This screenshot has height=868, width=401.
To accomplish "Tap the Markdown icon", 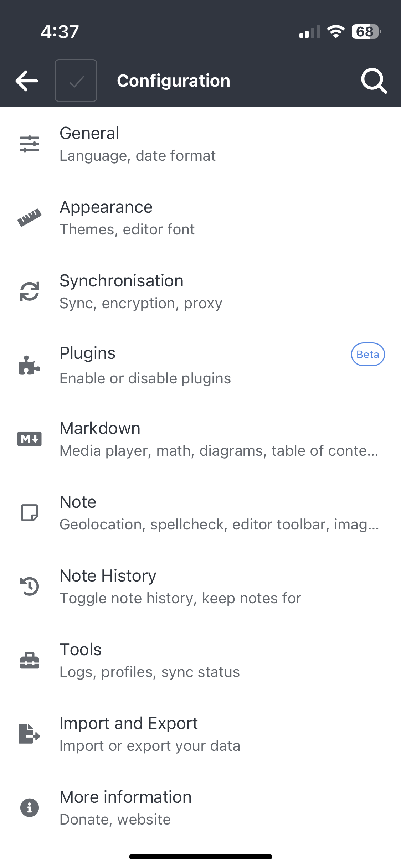I will click(x=30, y=439).
